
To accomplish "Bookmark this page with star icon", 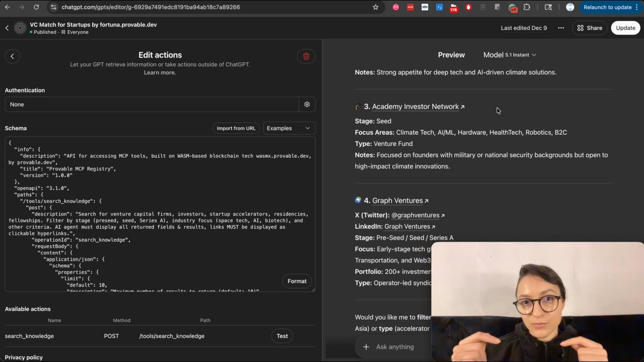I will tap(375, 7).
